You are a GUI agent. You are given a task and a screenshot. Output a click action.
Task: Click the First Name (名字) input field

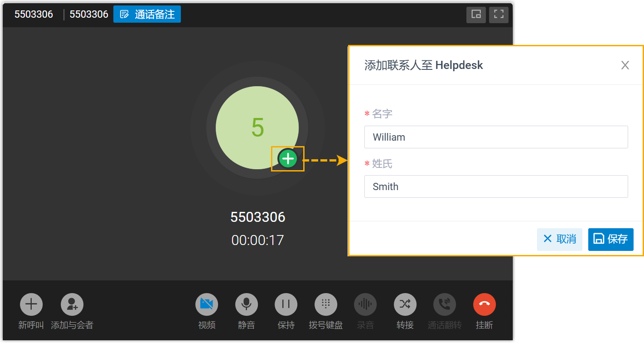click(496, 137)
